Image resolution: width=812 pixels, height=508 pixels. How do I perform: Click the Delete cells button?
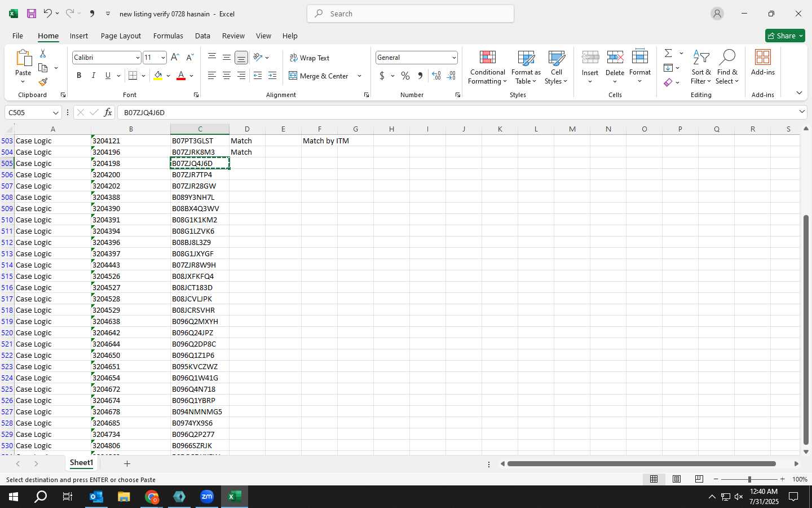click(x=615, y=67)
